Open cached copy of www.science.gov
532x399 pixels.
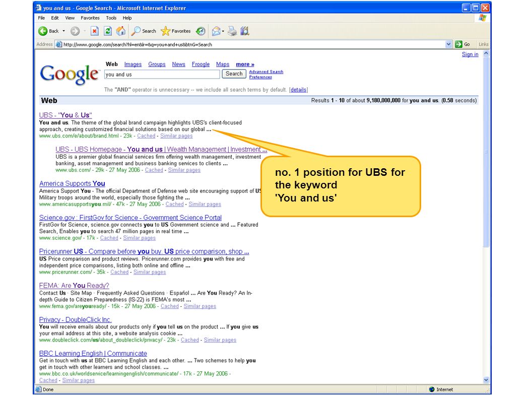click(109, 238)
